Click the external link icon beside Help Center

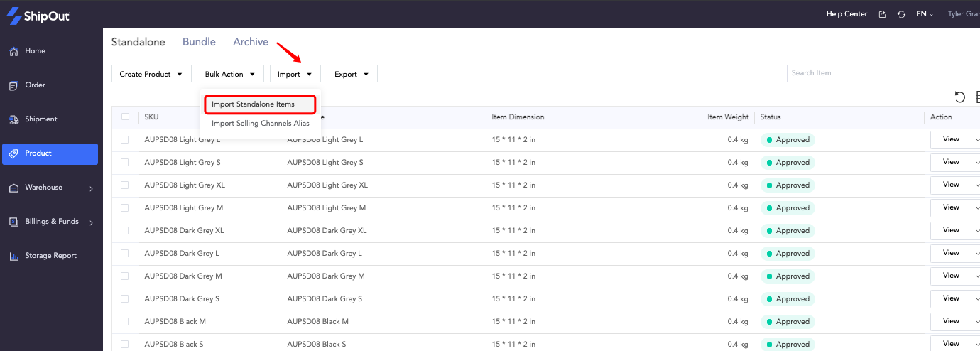pos(882,14)
